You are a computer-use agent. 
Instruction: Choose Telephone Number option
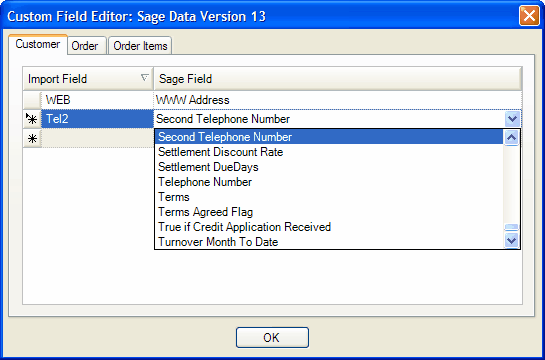coord(329,182)
